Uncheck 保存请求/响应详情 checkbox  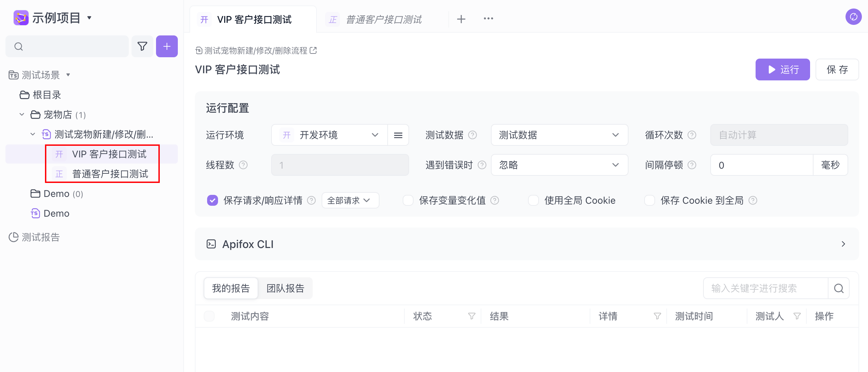coord(213,201)
